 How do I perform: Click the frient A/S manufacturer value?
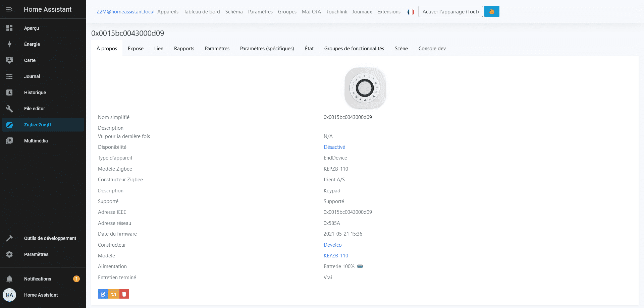click(x=334, y=180)
